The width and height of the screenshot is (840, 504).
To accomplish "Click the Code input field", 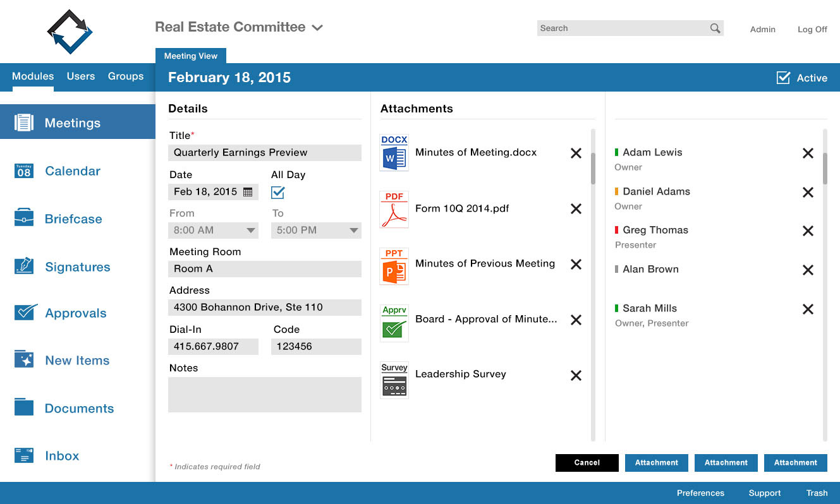I will 316,346.
